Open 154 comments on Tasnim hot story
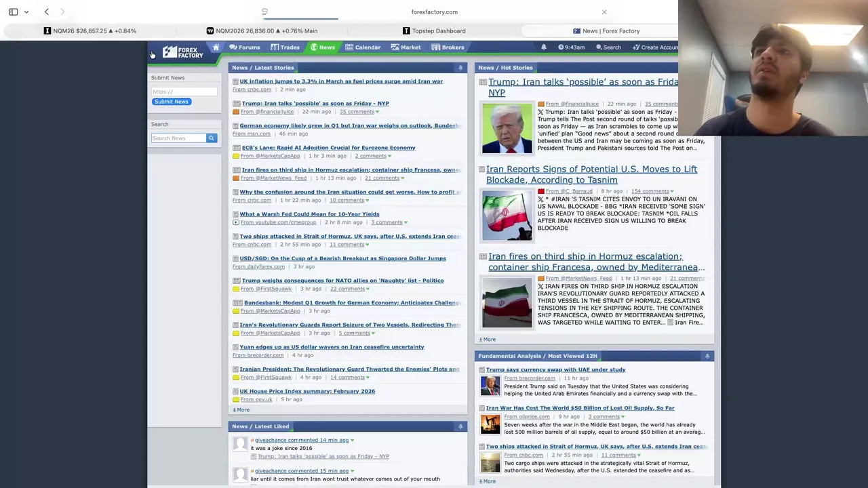The height and width of the screenshot is (488, 868). (652, 191)
